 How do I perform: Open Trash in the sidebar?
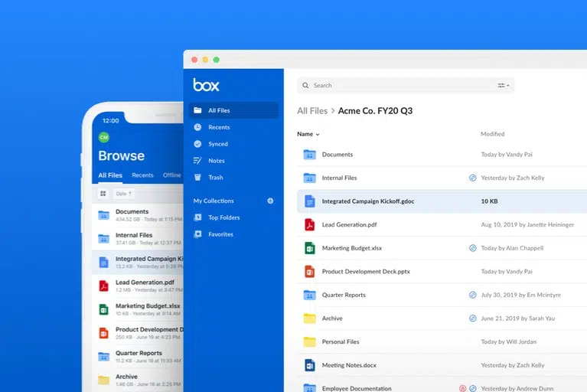(215, 178)
